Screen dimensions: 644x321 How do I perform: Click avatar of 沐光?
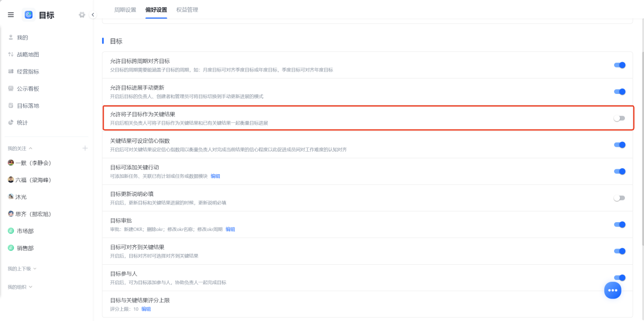click(11, 197)
